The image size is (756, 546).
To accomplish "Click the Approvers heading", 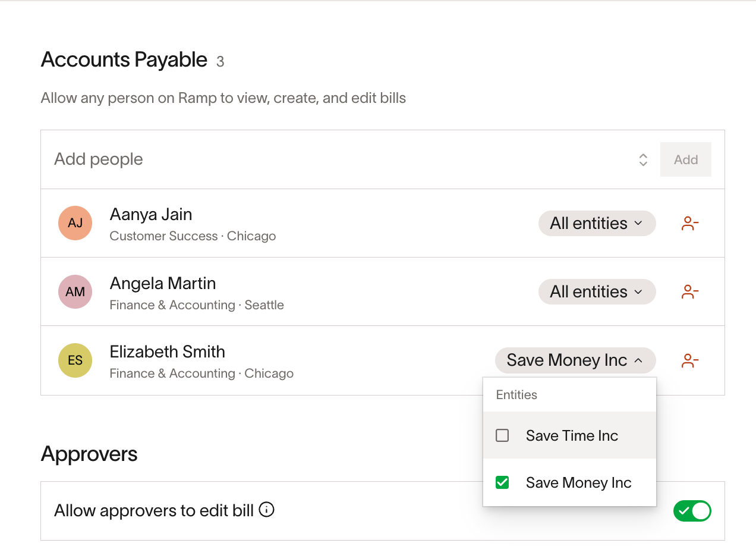I will coord(89,454).
